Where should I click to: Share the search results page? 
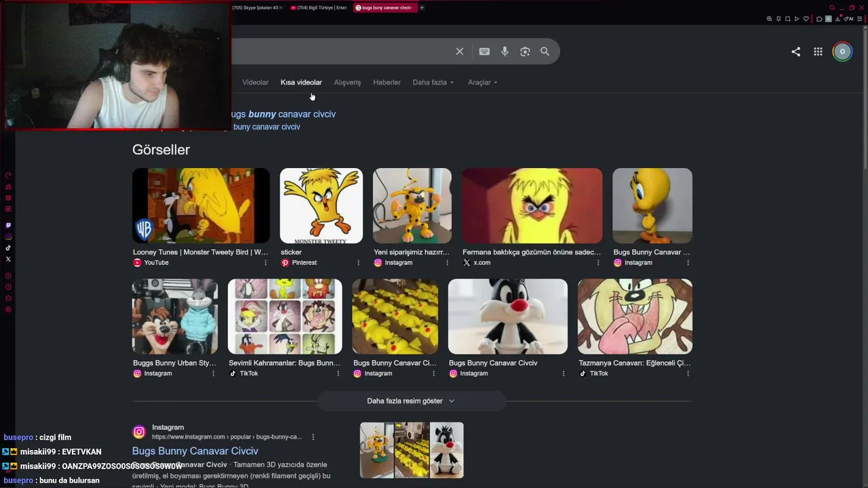796,52
